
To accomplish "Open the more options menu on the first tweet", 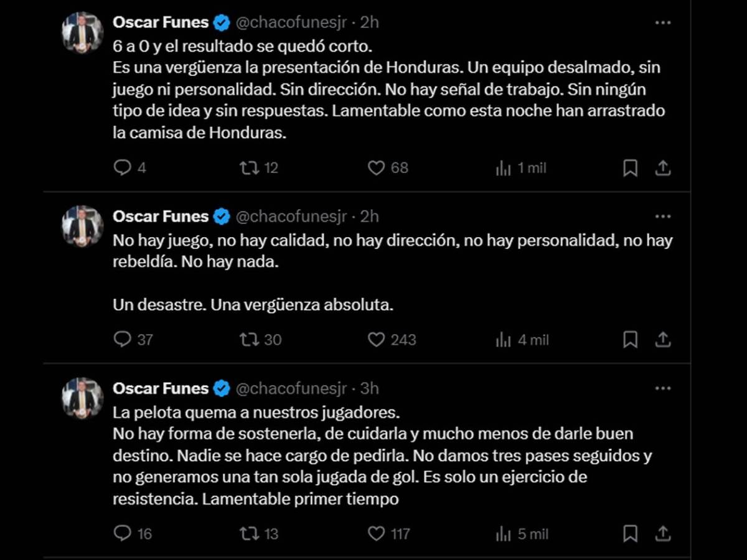I will click(x=663, y=22).
